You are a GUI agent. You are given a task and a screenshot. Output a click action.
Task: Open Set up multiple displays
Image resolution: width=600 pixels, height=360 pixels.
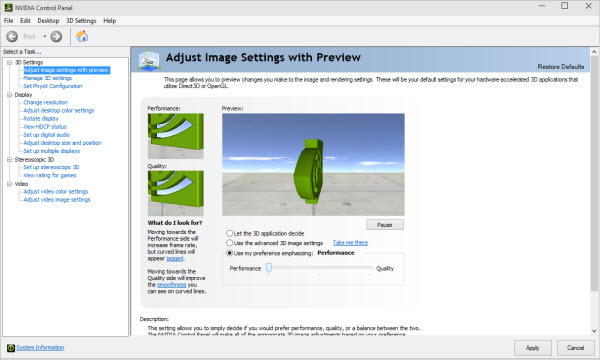(52, 151)
